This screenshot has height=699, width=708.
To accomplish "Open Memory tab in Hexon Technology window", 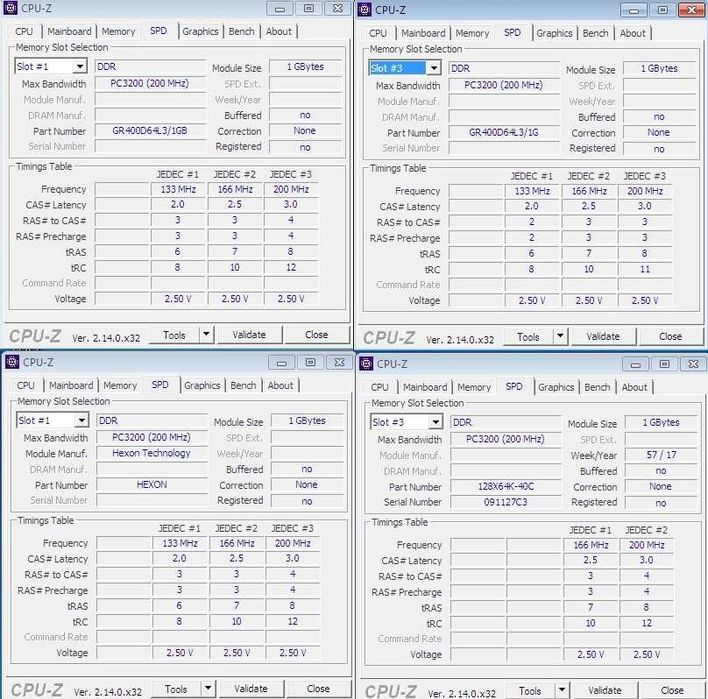I will coord(120,386).
